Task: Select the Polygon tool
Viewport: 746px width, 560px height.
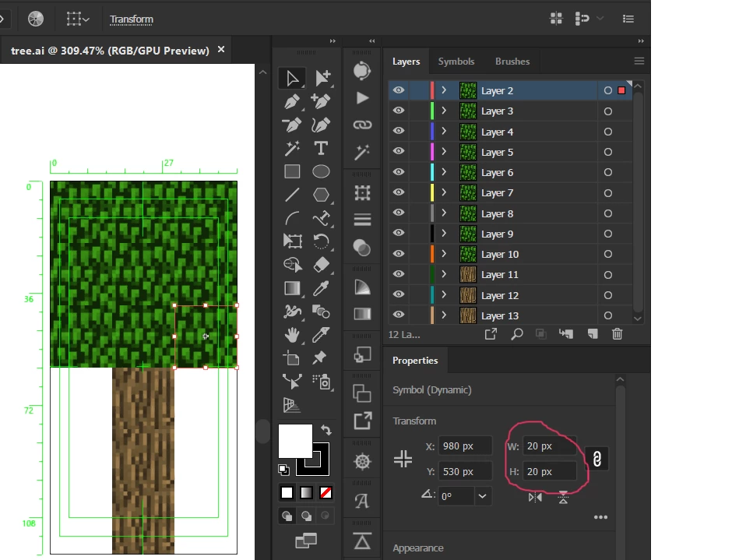Action: point(321,195)
